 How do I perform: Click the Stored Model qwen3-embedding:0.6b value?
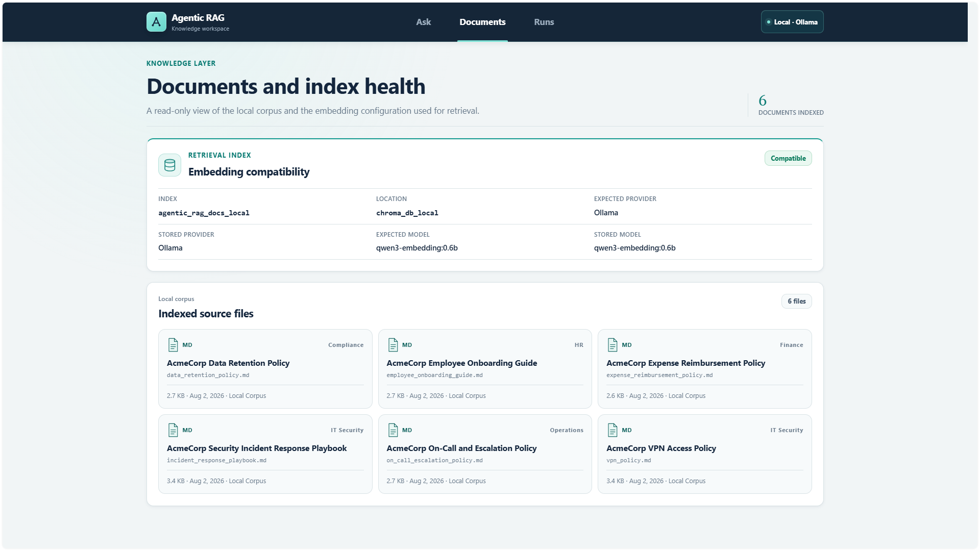(634, 248)
